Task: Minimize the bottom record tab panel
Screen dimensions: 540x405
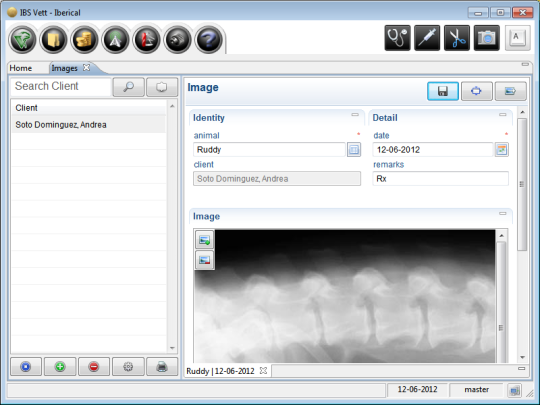Action: [x=522, y=368]
